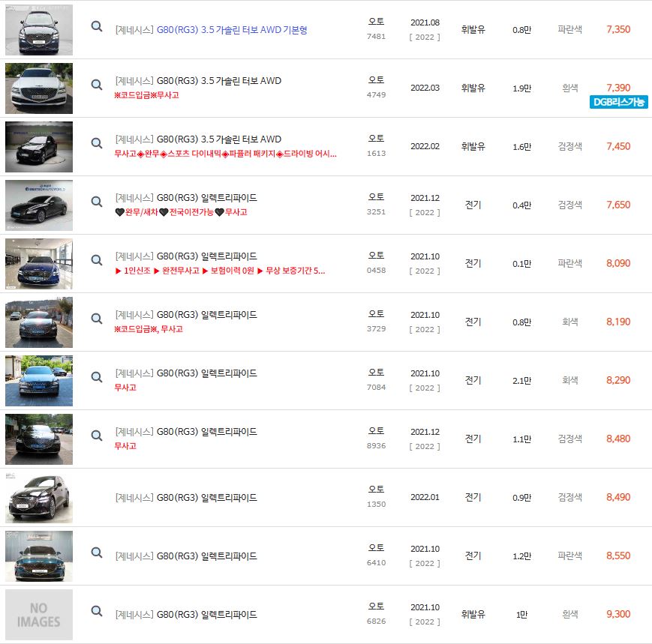Open the car thumbnail priced 7,650
Screen dimensions: 652x644
point(39,205)
